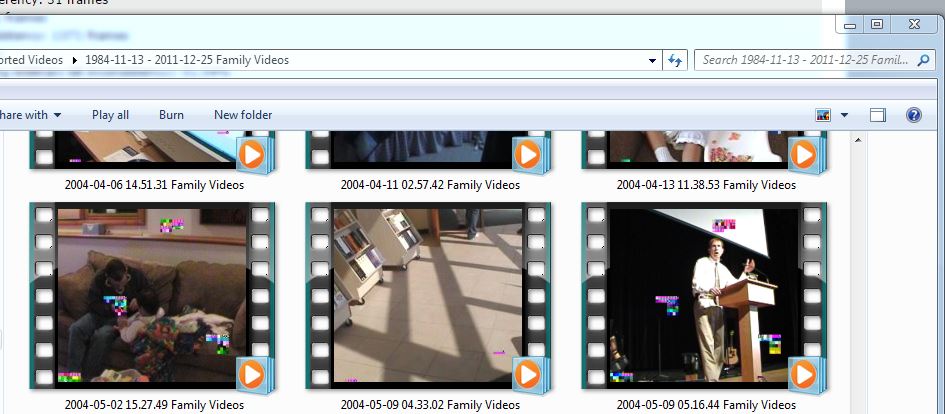945x414 pixels.
Task: Click the breadcrumb separator arrow before 1984-11-13 folder
Action: 75,60
